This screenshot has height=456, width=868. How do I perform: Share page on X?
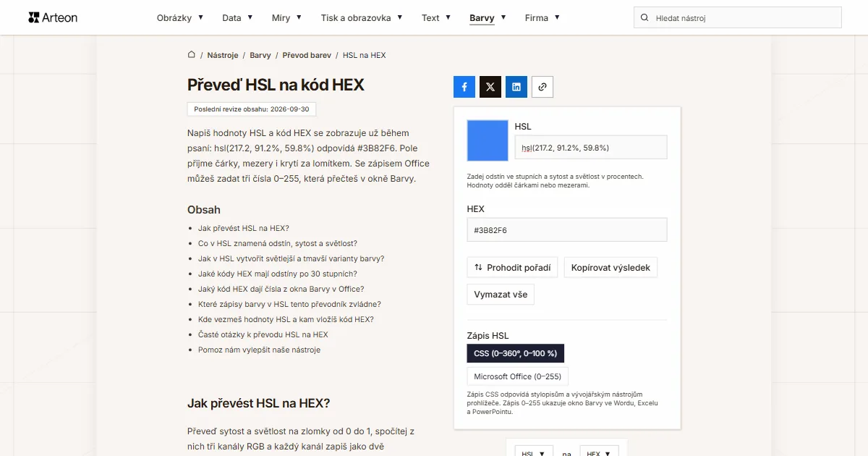(490, 87)
